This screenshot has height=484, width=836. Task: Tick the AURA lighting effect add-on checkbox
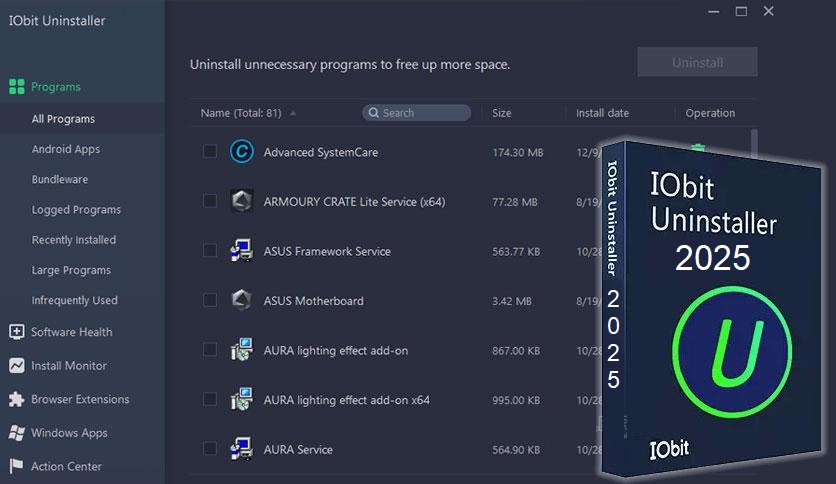[210, 350]
